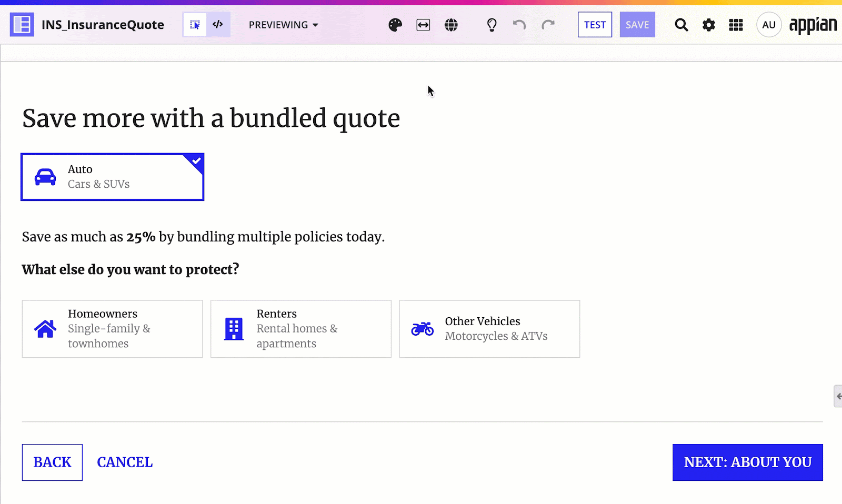
Task: Click the INS_InsuranceQuote title
Action: point(103,25)
